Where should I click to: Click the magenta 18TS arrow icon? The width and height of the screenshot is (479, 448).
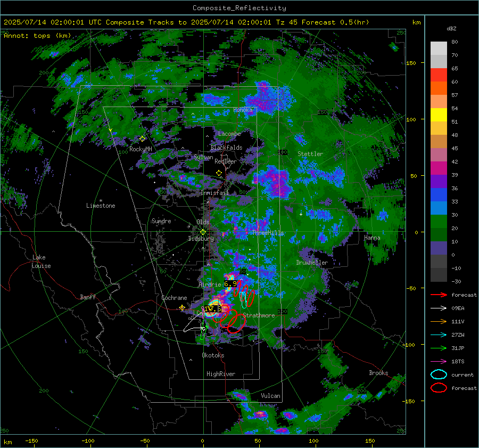pyautogui.click(x=439, y=362)
